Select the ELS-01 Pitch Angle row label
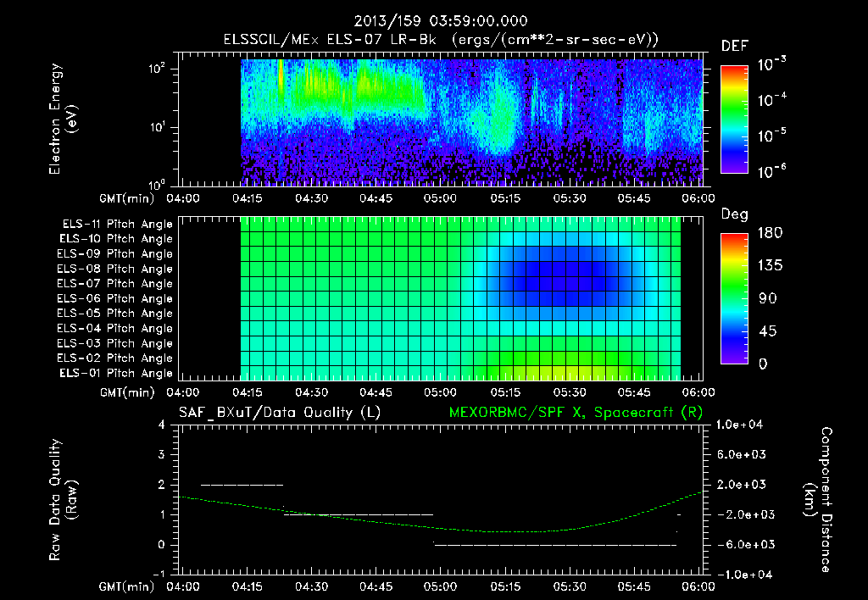 click(115, 373)
